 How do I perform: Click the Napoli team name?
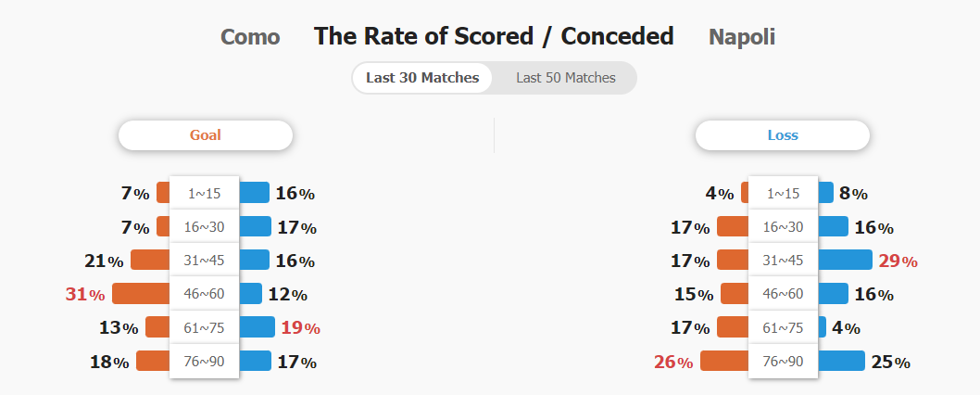coord(742,37)
